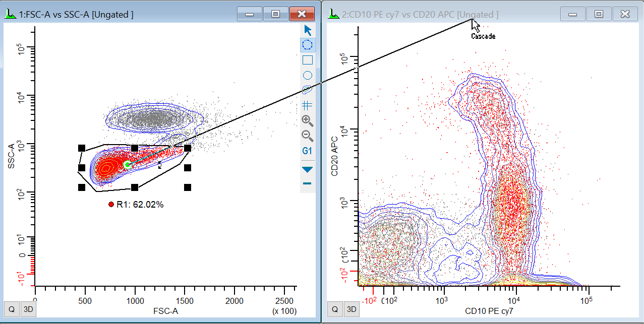Viewport: 644px width, 324px height.
Task: Select the quadrant grid tool
Action: point(308,105)
